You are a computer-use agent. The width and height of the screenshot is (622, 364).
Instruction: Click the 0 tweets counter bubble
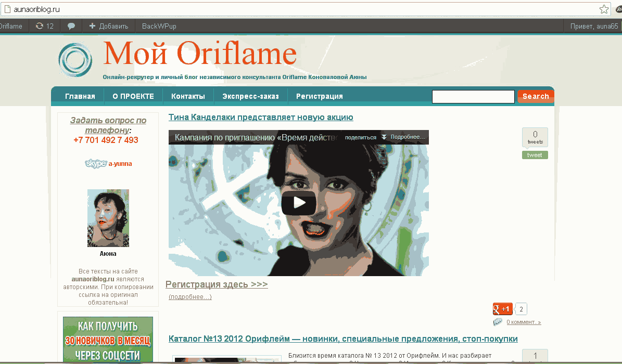click(535, 137)
